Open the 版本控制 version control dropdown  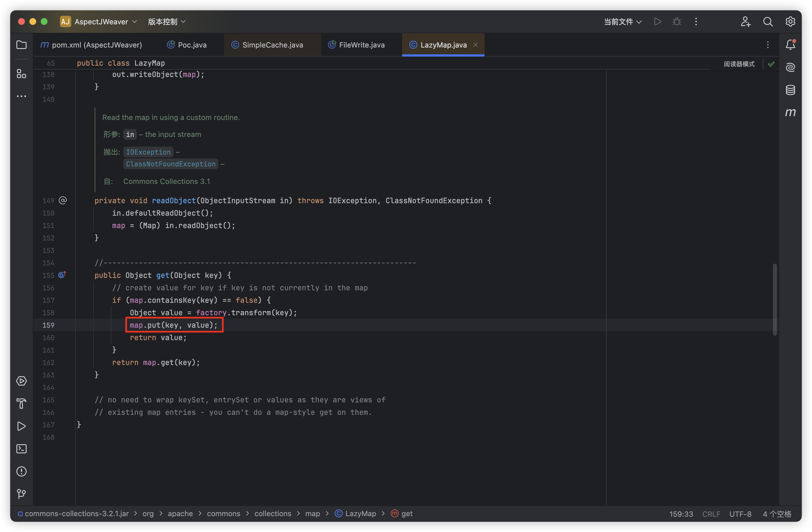(x=167, y=22)
